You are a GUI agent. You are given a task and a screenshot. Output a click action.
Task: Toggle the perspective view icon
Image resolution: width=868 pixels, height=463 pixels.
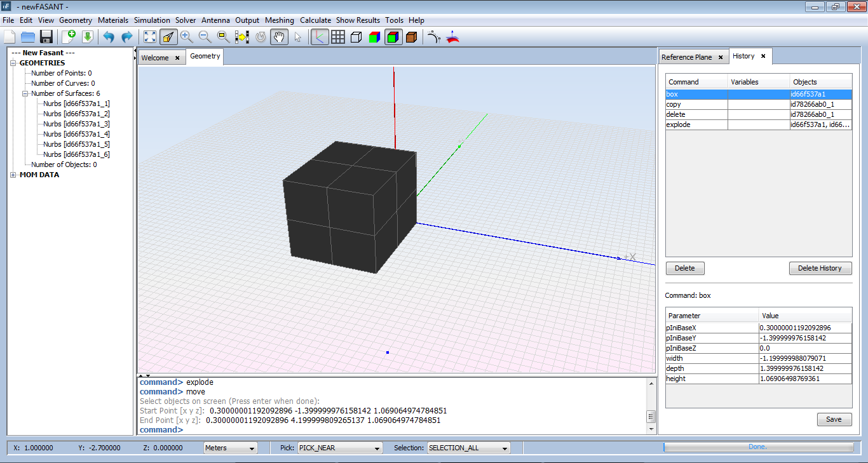point(168,37)
